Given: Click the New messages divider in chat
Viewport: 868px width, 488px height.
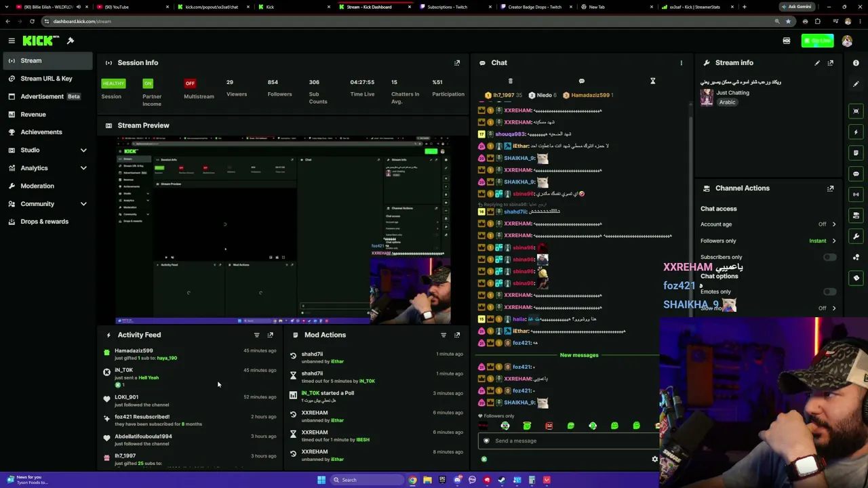Looking at the screenshot, I should 579,355.
